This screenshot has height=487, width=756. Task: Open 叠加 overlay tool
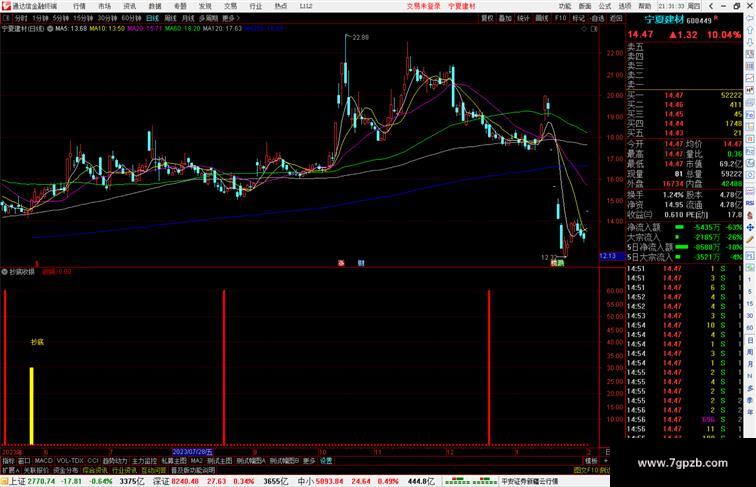tap(505, 18)
